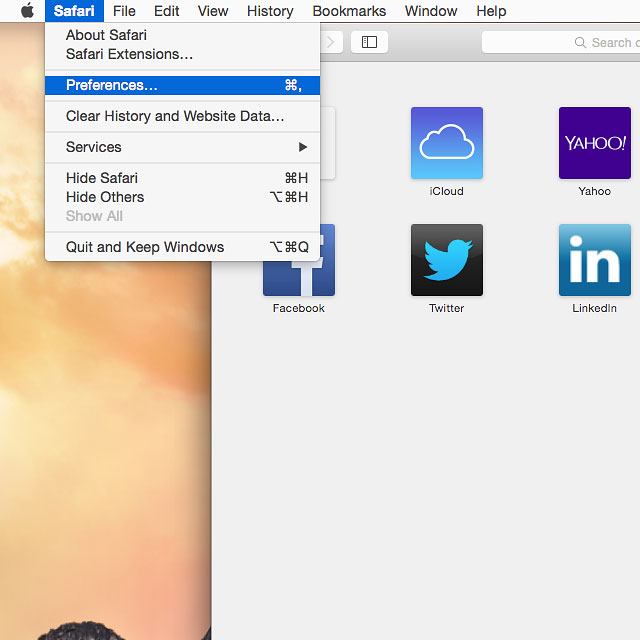This screenshot has height=640, width=640.
Task: Click the Yahoo label text
Action: [595, 191]
